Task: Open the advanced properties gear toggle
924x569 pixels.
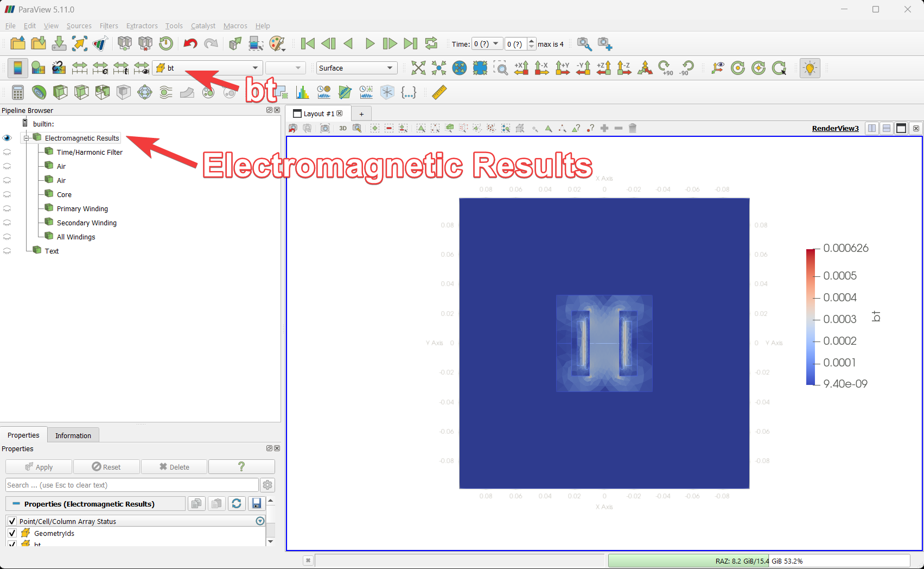Action: pos(267,485)
